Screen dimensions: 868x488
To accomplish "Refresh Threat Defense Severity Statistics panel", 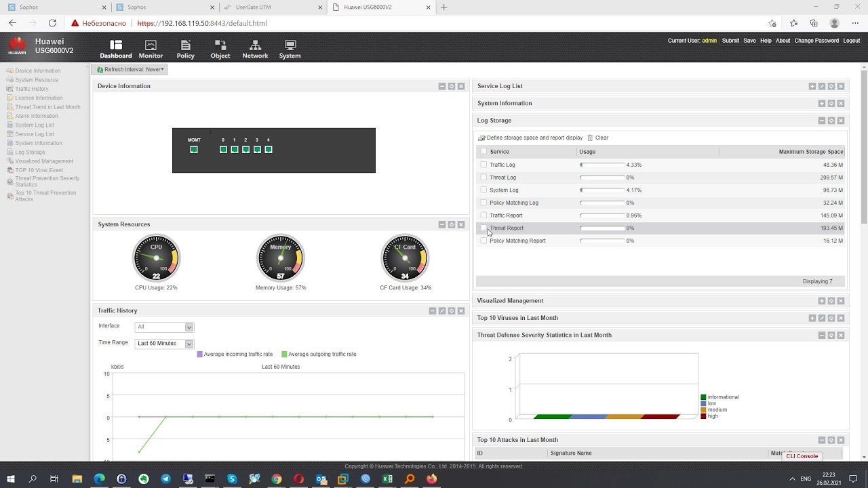I will pos(831,335).
